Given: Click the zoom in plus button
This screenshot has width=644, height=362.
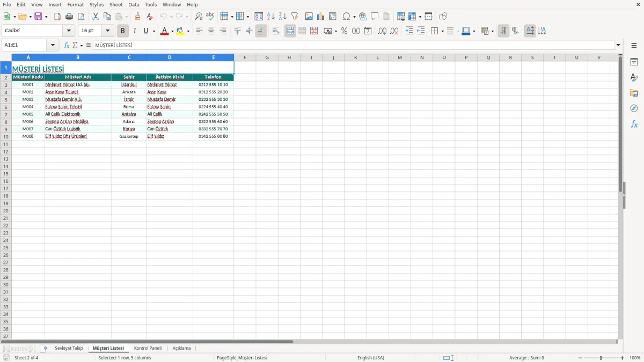Looking at the screenshot, I should tap(623, 358).
